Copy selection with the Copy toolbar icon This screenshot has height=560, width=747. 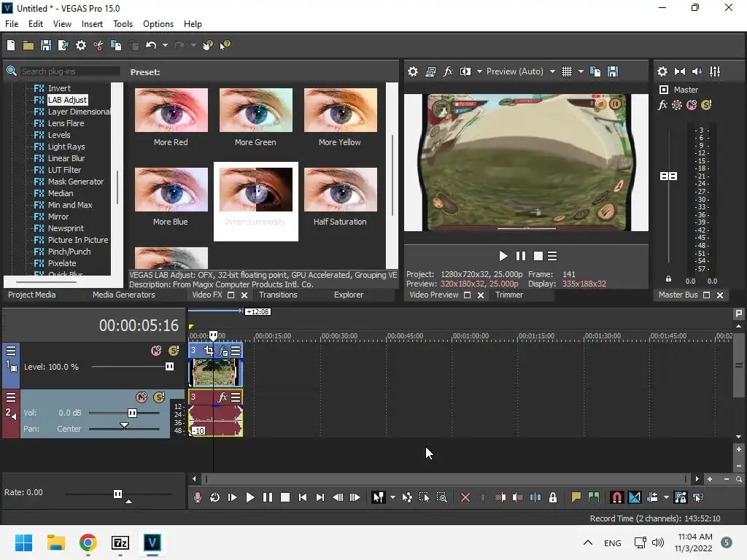coord(116,45)
